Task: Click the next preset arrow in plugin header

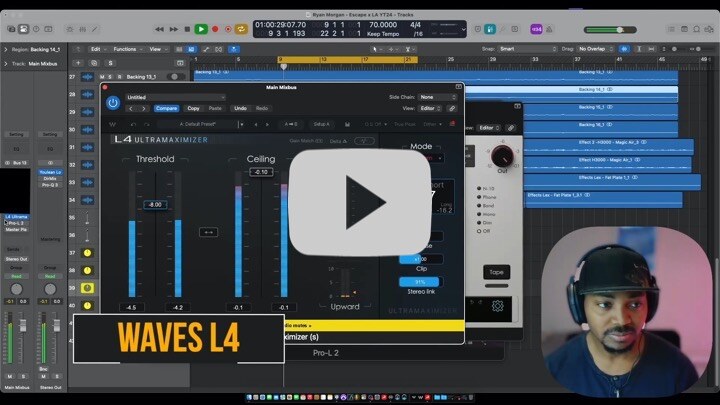Action: coord(144,108)
